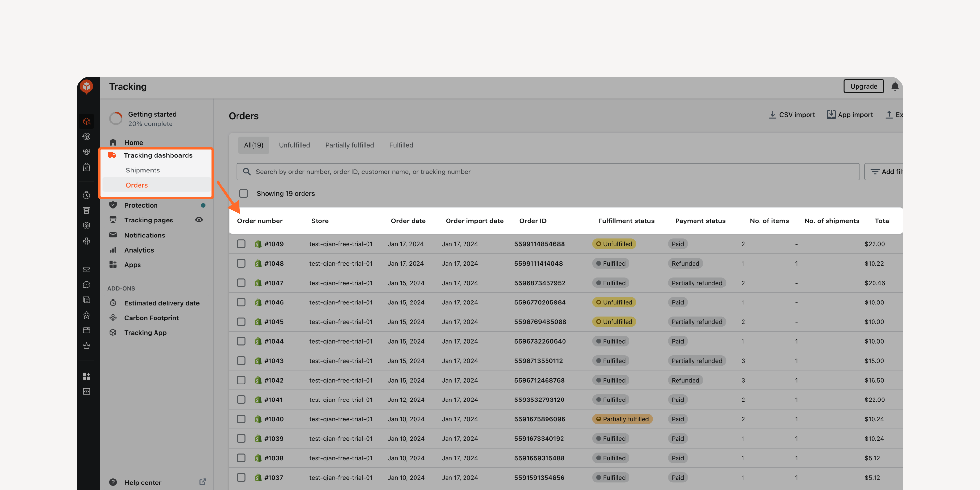Check the box for order #1037

pos(241,478)
